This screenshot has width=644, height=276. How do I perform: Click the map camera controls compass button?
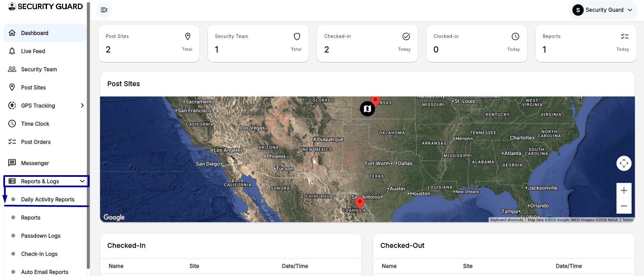[624, 163]
